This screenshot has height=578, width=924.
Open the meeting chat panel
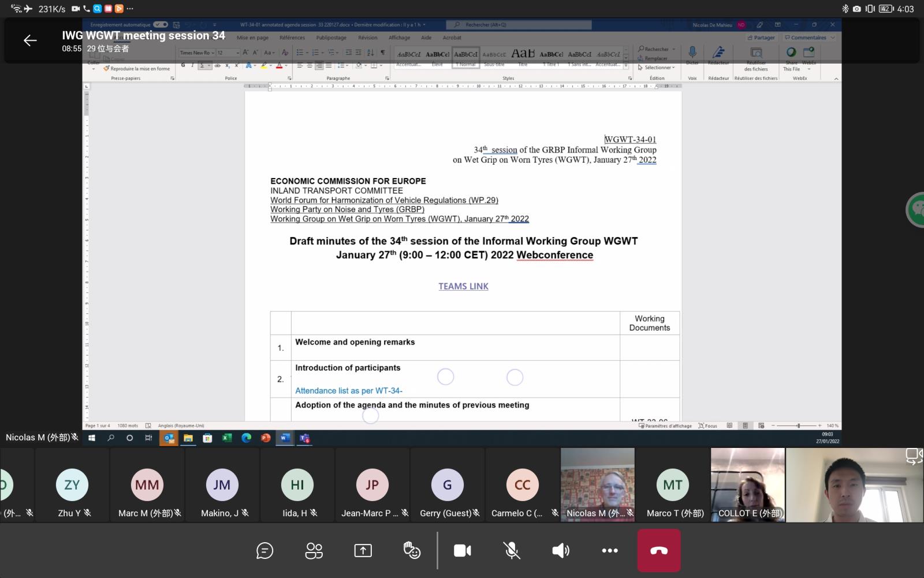coord(264,551)
